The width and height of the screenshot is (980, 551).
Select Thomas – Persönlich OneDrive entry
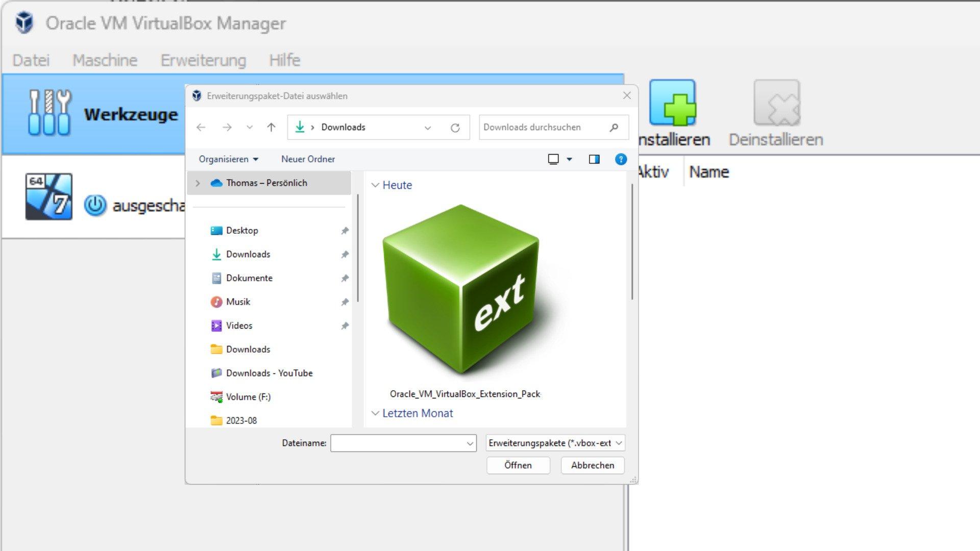pyautogui.click(x=269, y=183)
